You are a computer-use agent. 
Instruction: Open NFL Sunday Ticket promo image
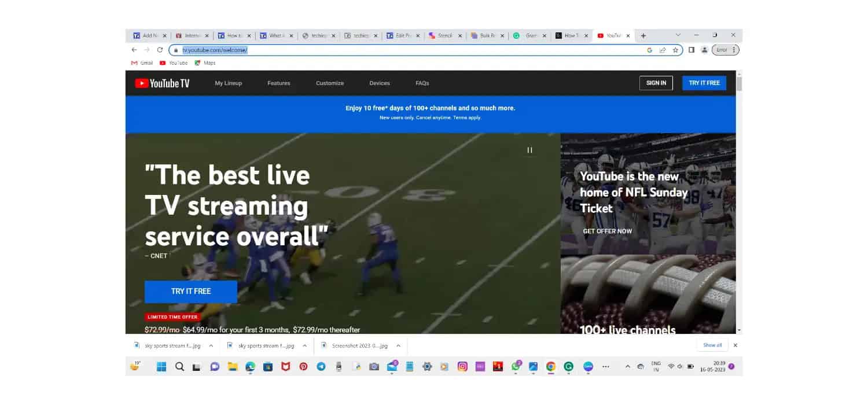(x=648, y=194)
